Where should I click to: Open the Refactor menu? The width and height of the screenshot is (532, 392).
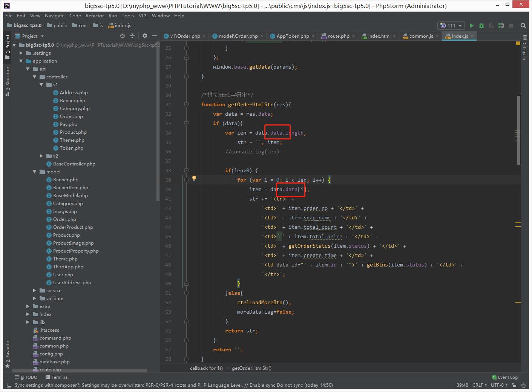point(95,16)
